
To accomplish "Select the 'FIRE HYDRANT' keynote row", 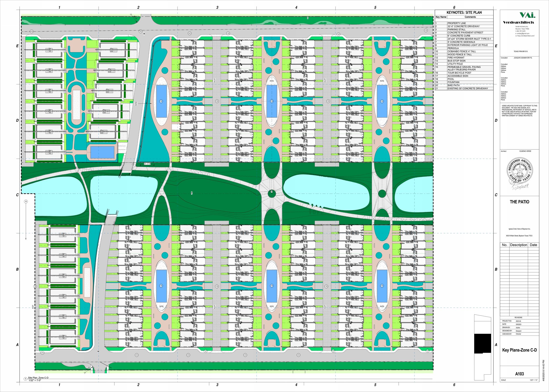I will click(464, 58).
